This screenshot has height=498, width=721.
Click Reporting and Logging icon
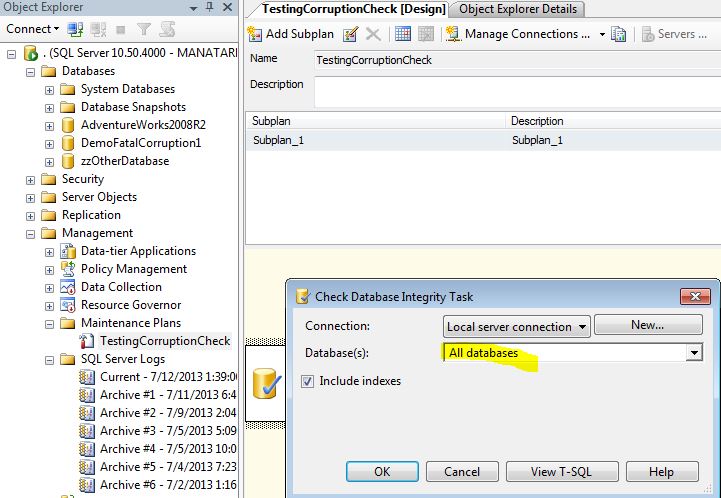tap(618, 34)
